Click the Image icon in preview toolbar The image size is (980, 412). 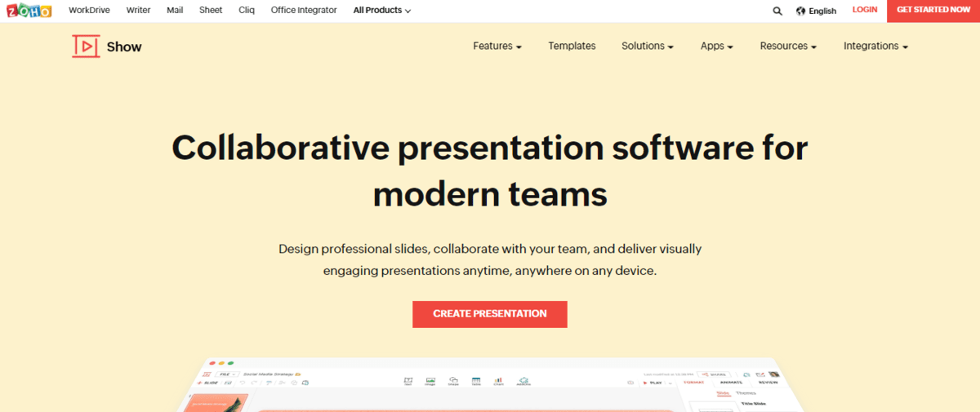click(430, 381)
